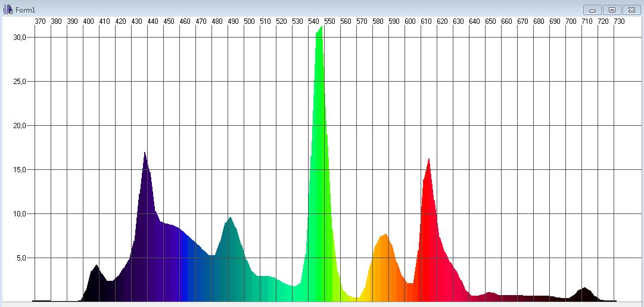Click the 610 wavelength label
Screen dimensions: 644x307
point(426,21)
